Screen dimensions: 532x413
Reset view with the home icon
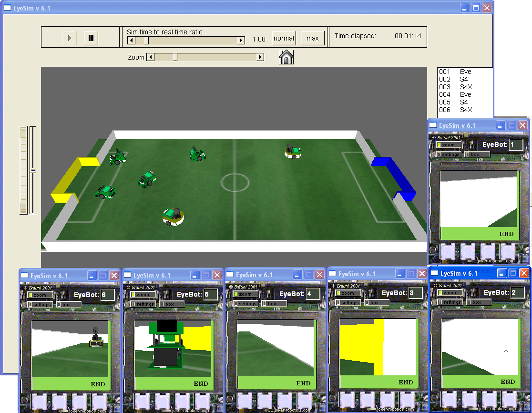(x=286, y=57)
